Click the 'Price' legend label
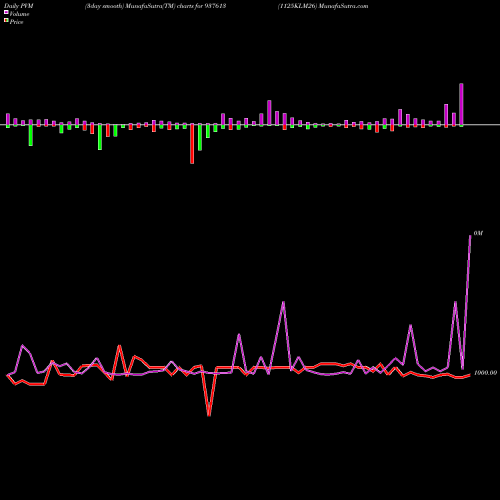The height and width of the screenshot is (500, 500). coord(16,22)
